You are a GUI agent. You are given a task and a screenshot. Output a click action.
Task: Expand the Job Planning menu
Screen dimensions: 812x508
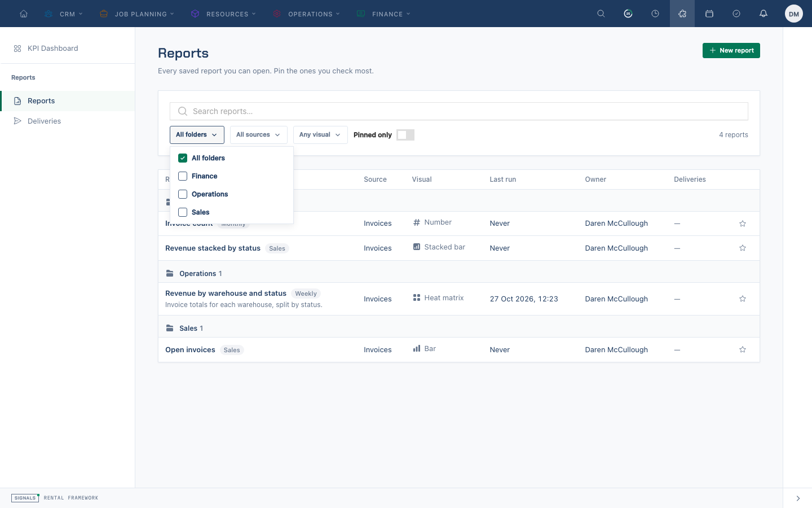[136, 14]
